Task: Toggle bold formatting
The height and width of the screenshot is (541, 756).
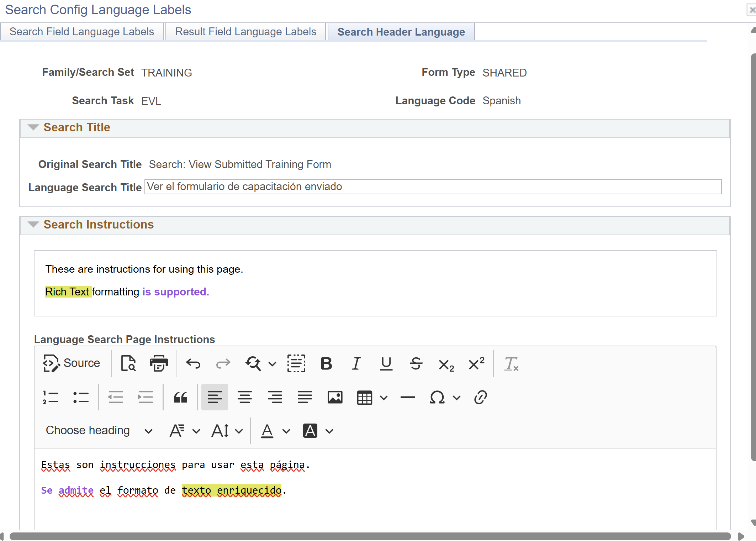Action: coord(326,363)
